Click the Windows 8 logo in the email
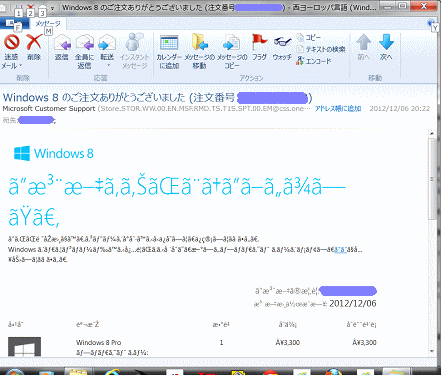The image size is (441, 376). (53, 153)
